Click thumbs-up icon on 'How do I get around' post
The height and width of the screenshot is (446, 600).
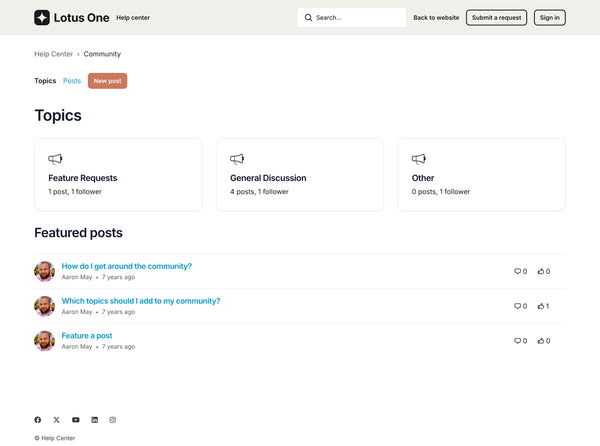(x=541, y=271)
